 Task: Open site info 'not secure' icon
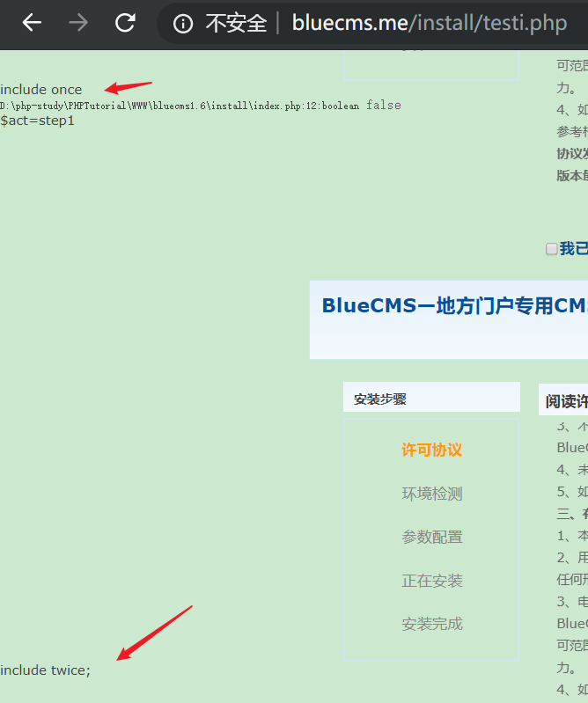[x=183, y=23]
